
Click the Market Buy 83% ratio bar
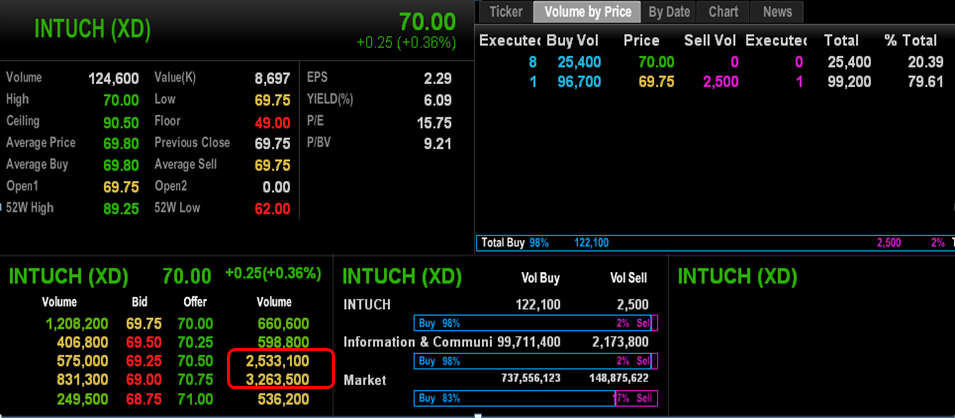click(536, 399)
